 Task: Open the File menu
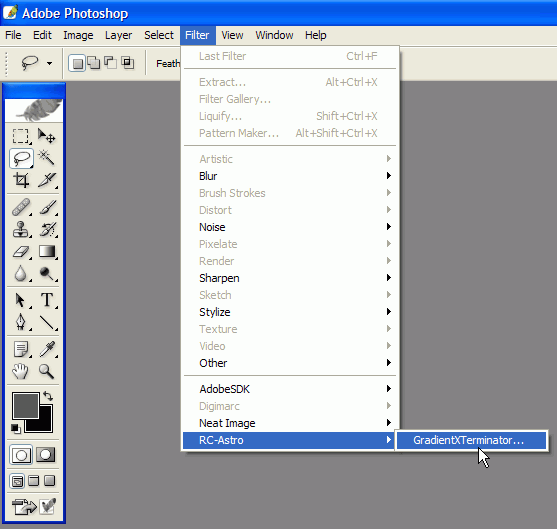coord(13,35)
